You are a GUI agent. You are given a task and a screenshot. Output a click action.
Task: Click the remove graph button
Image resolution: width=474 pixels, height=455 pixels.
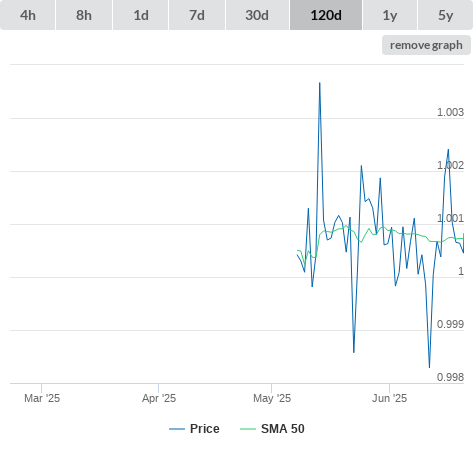tap(426, 45)
